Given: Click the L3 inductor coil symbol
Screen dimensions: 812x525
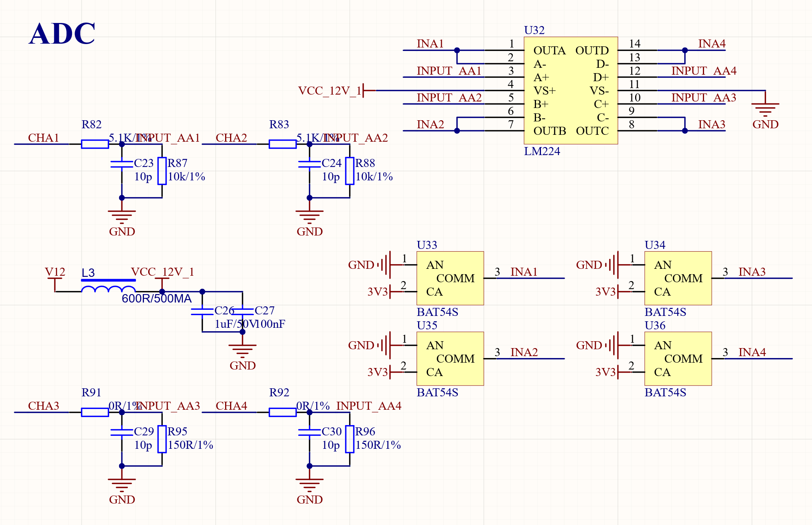Looking at the screenshot, I should (x=108, y=289).
